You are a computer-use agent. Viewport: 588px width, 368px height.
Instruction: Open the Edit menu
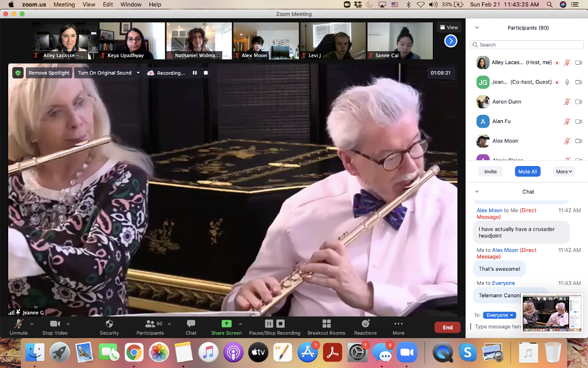point(108,5)
